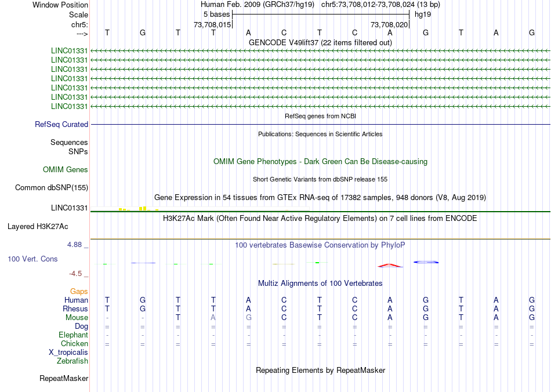551x392 pixels.
Task: Select the Dog alignment row label
Action: pos(82,326)
